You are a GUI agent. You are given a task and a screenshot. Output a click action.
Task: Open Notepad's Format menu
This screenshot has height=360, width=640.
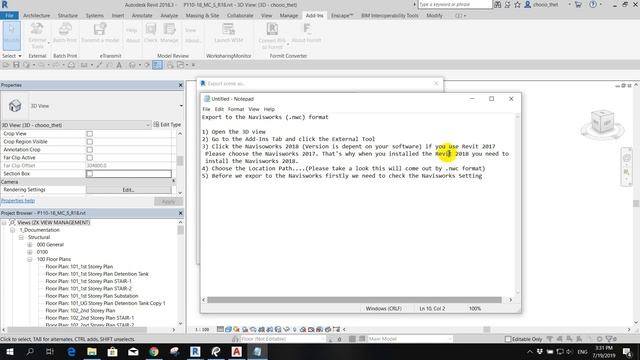point(236,109)
